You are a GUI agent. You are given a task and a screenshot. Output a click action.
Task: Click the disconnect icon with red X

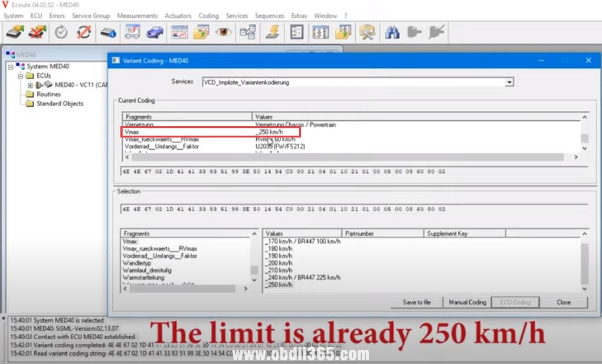tap(37, 32)
